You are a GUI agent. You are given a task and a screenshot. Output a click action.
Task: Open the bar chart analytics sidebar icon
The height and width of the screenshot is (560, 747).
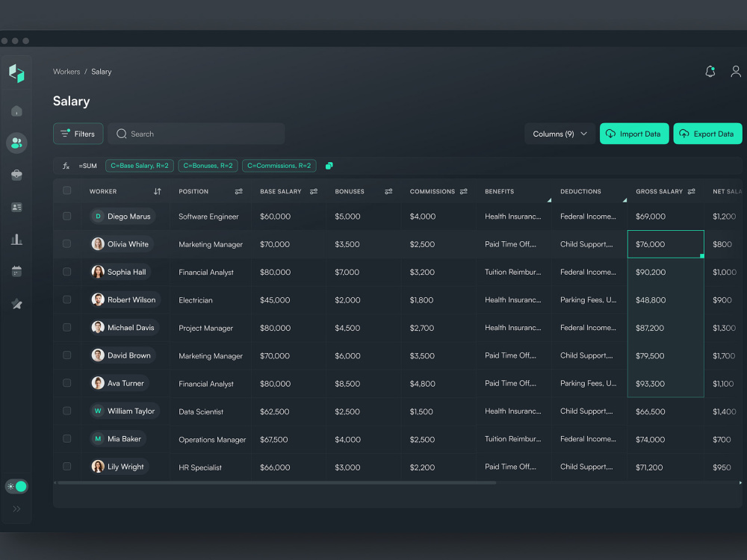point(16,239)
